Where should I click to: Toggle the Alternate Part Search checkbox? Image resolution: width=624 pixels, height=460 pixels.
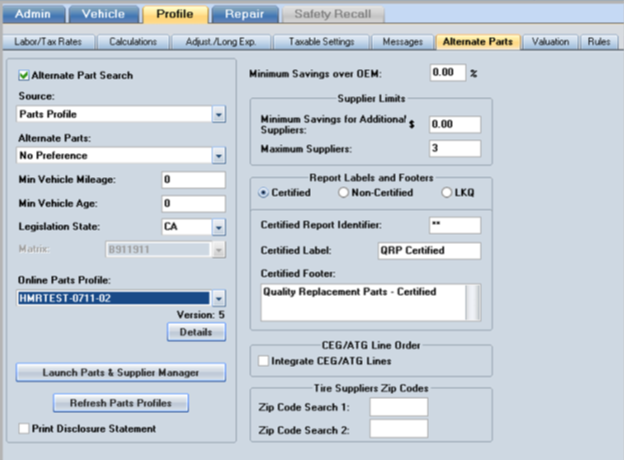tap(25, 75)
